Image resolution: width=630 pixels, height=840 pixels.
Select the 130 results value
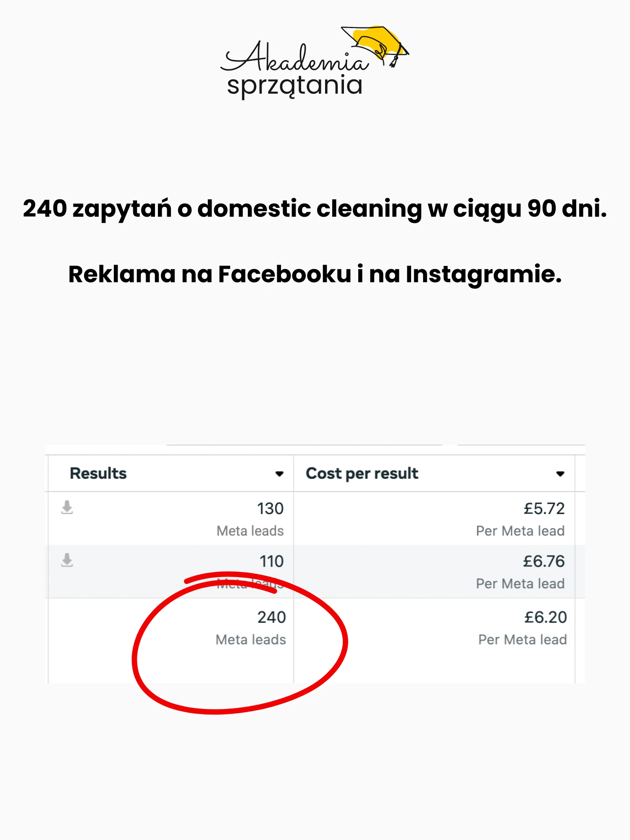tap(270, 509)
